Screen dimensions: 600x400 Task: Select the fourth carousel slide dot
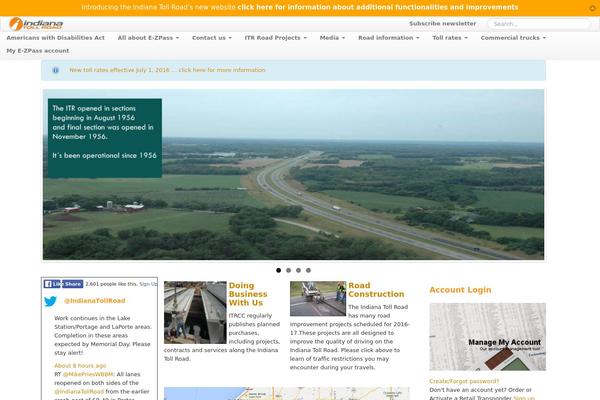click(308, 270)
